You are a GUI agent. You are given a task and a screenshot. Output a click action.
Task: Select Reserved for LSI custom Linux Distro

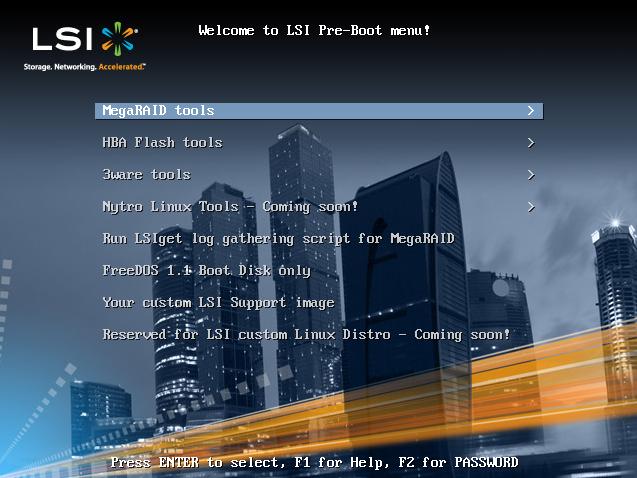coord(306,335)
